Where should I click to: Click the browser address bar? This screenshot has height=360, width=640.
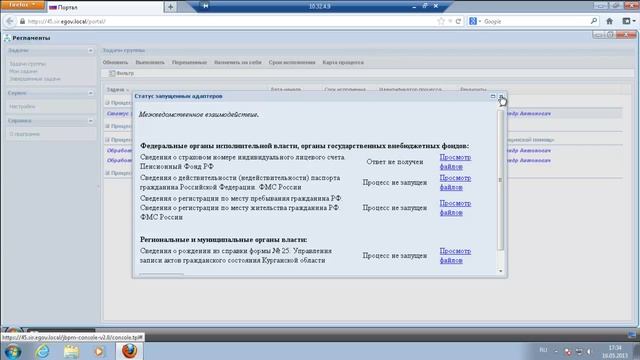point(229,21)
